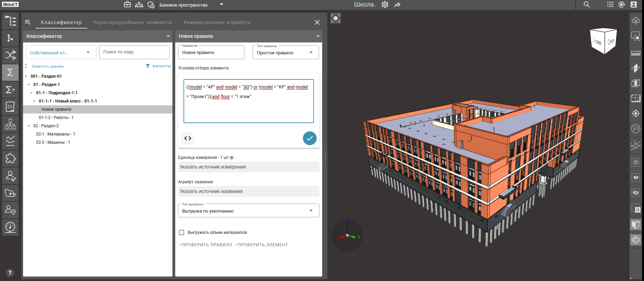Open 'Выгрузка по умолчанию' dropdown

click(x=248, y=211)
